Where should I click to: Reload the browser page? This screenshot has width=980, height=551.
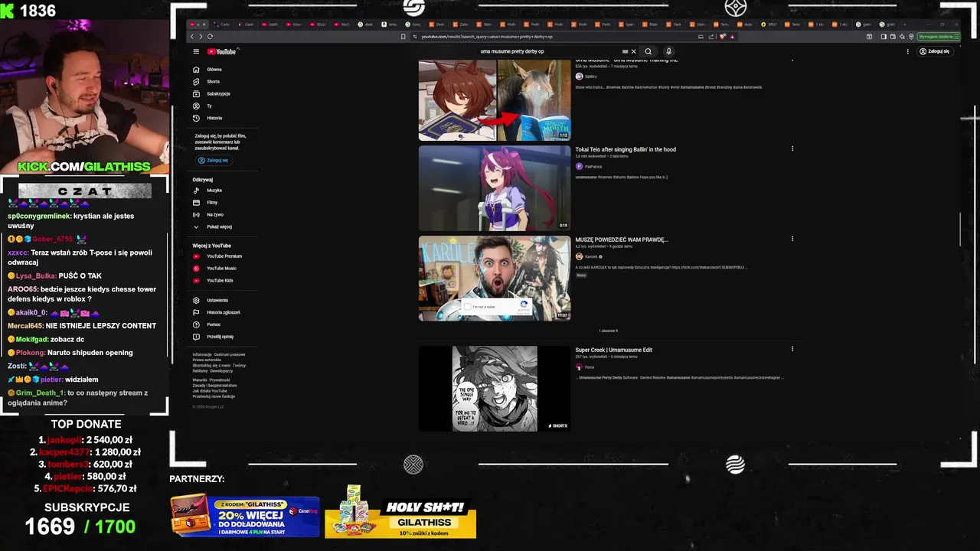point(210,37)
